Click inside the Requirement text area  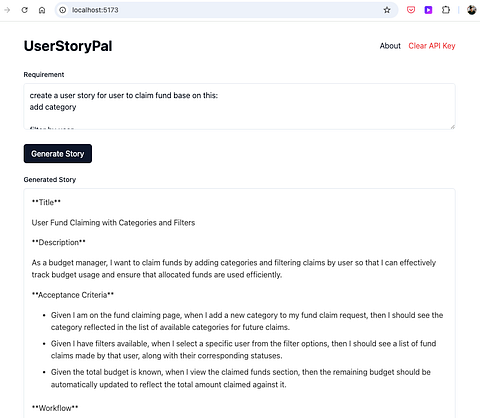pos(239,106)
